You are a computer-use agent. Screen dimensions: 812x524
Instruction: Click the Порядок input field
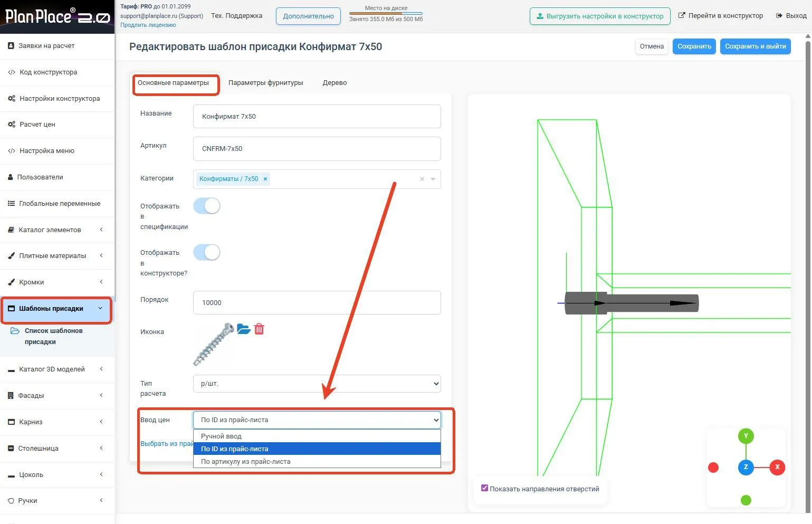[x=317, y=303]
